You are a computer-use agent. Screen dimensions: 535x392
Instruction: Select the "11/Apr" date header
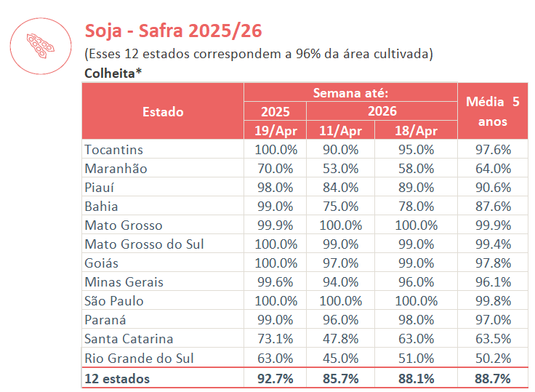point(340,130)
